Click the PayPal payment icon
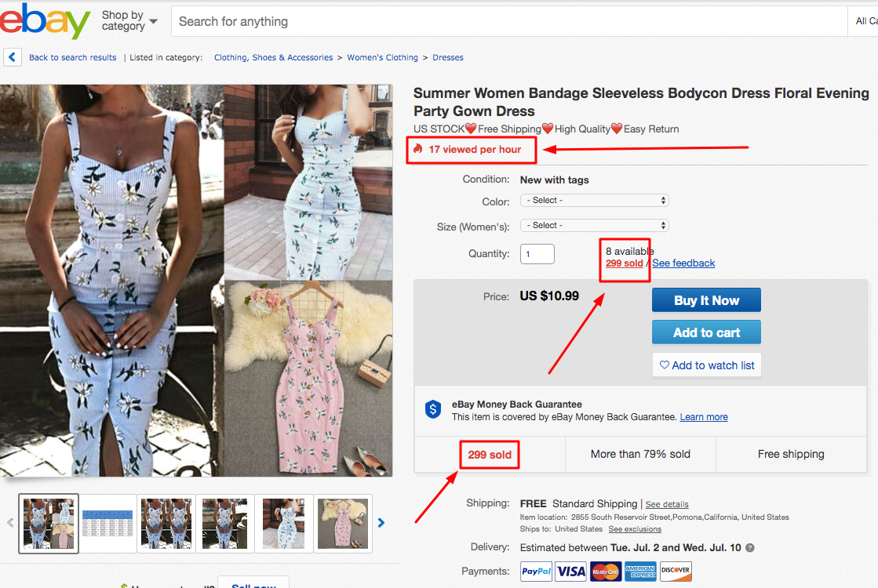The height and width of the screenshot is (588, 878). coord(537,572)
